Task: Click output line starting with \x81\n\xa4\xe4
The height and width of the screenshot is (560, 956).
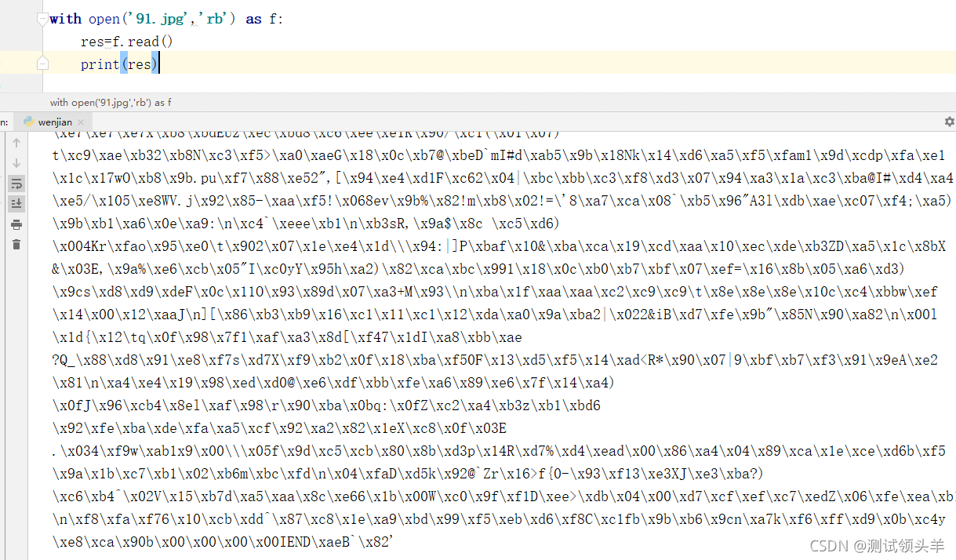Action: point(334,383)
